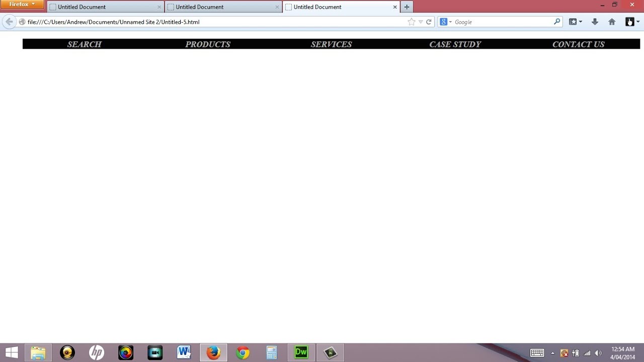The height and width of the screenshot is (362, 644).
Task: Show downloads with the arrow icon
Action: [x=595, y=22]
